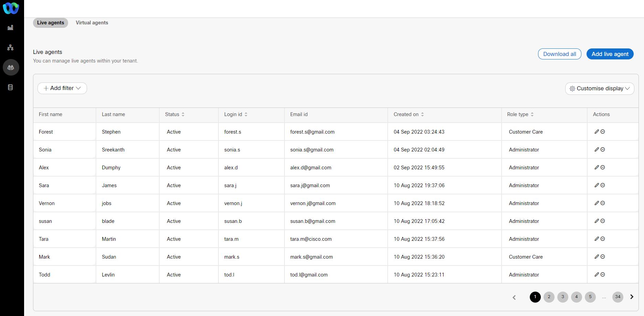Image resolution: width=644 pixels, height=316 pixels.
Task: Open the Customise display dropdown
Action: [x=600, y=89]
